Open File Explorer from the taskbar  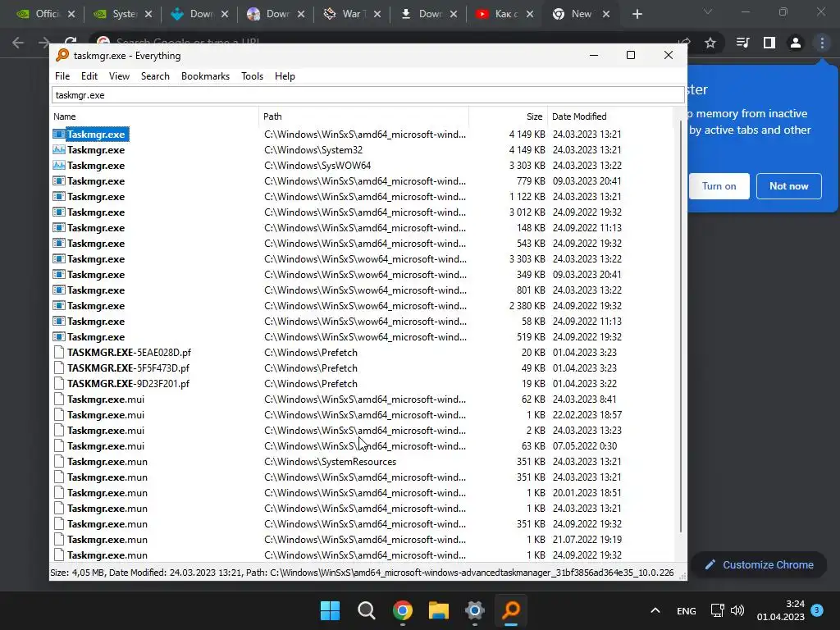438,610
